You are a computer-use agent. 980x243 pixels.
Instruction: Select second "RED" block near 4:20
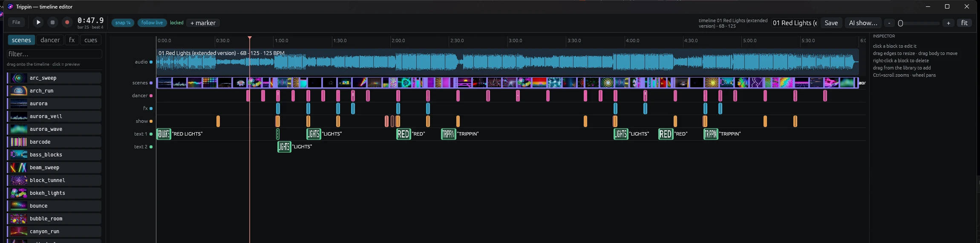[x=666, y=134]
